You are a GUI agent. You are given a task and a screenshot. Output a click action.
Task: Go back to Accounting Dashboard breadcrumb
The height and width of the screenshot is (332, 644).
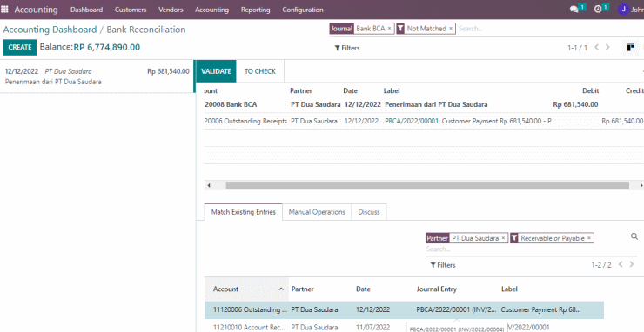[x=50, y=30]
